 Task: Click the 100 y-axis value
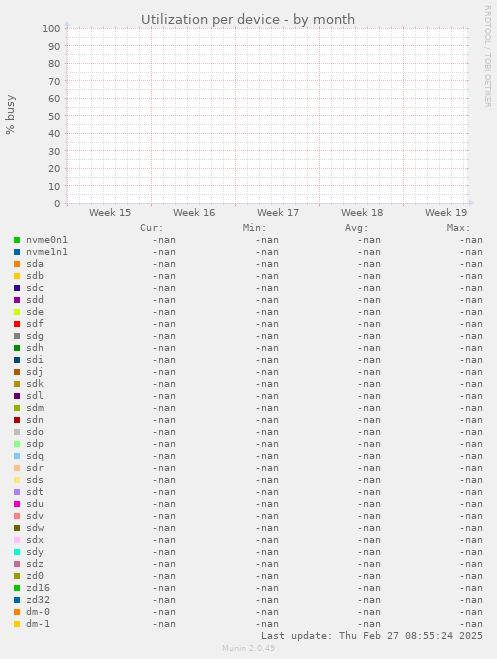pos(51,29)
